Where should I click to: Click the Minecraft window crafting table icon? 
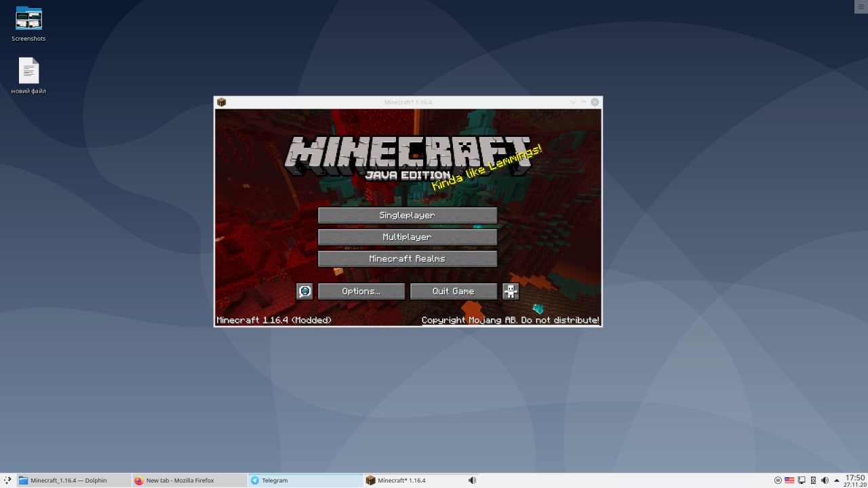coord(221,102)
